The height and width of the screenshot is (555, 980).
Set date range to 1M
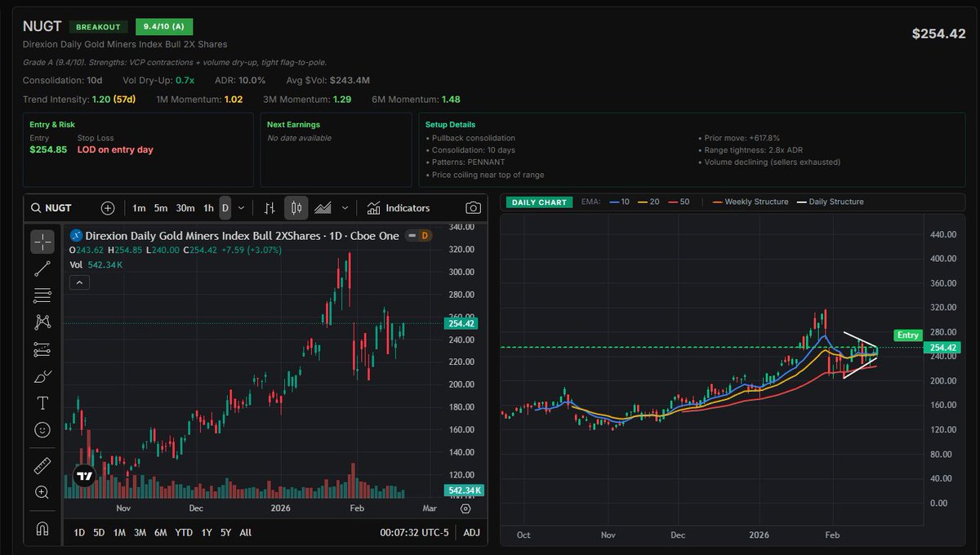[x=119, y=532]
